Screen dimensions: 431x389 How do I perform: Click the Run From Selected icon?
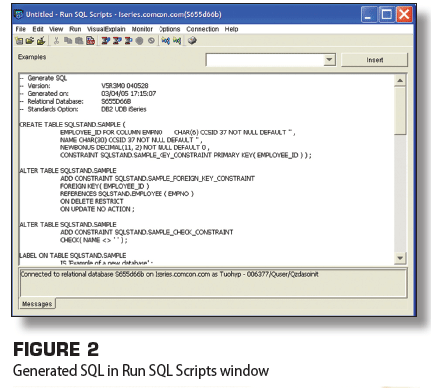(117, 41)
